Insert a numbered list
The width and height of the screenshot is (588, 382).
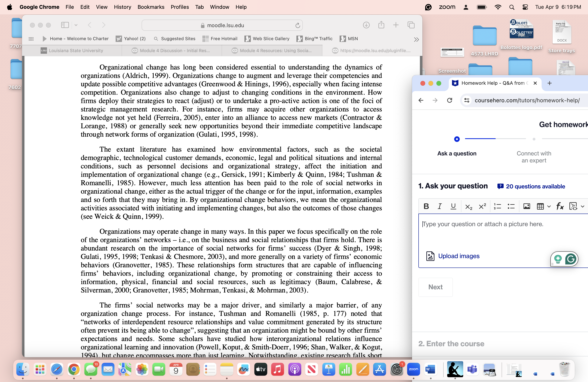coord(497,206)
